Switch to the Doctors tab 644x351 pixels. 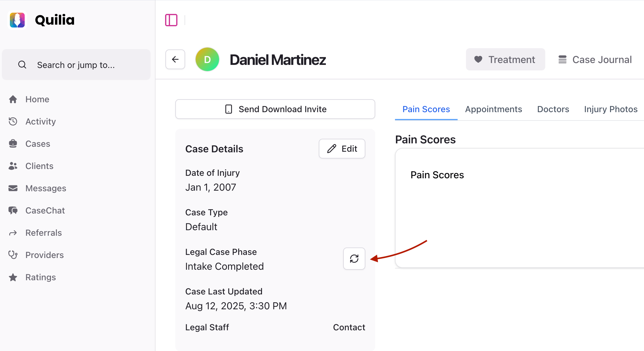click(553, 109)
